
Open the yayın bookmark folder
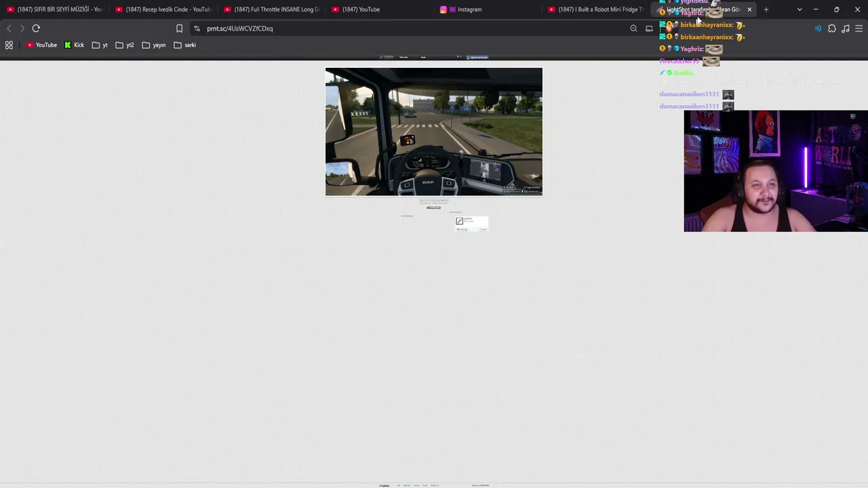154,45
